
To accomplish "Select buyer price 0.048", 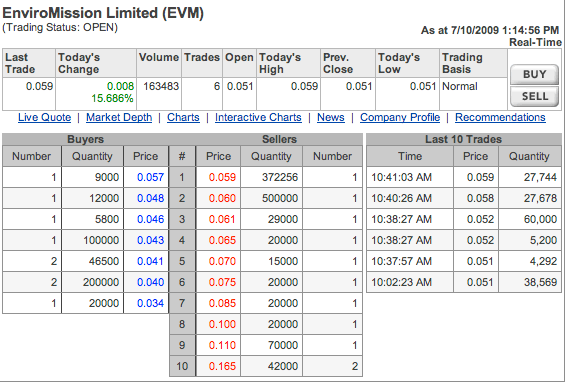I will (x=150, y=198).
